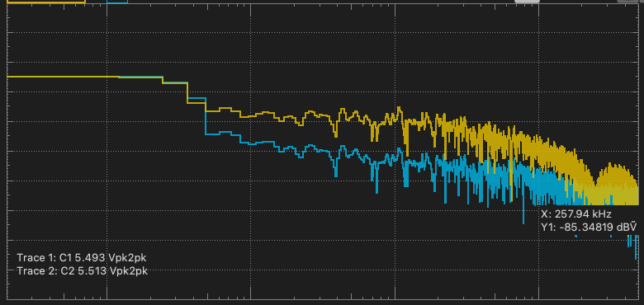Select the Trace 1 C1 Vpk2pk label
This screenshot has width=644, height=305.
tap(81, 257)
